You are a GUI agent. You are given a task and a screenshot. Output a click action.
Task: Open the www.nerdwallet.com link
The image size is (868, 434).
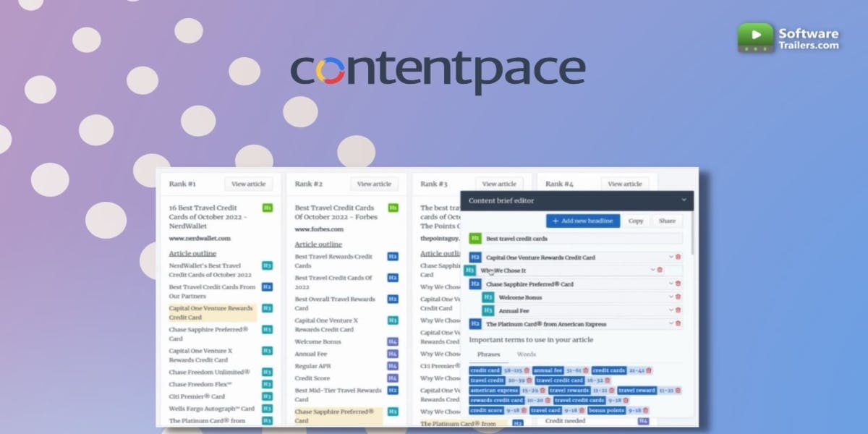pos(200,238)
